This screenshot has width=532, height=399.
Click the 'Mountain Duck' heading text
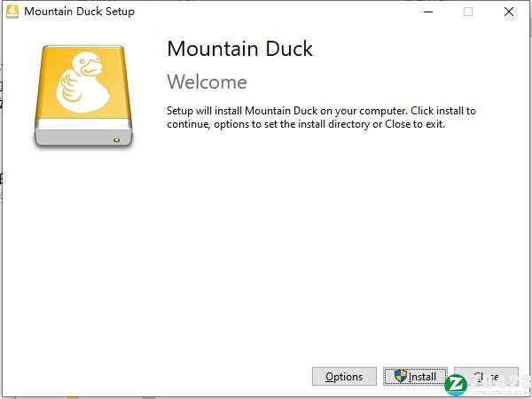click(x=239, y=49)
